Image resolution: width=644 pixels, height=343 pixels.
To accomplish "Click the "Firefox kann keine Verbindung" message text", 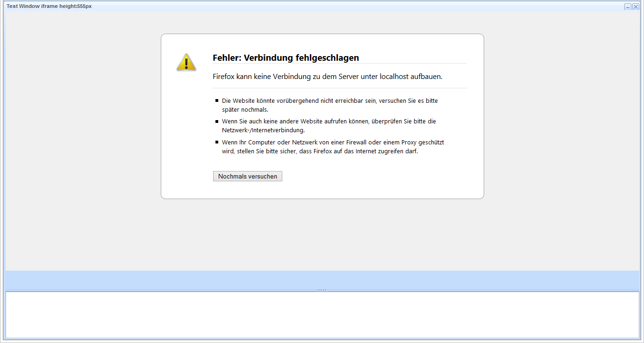I will (x=327, y=76).
